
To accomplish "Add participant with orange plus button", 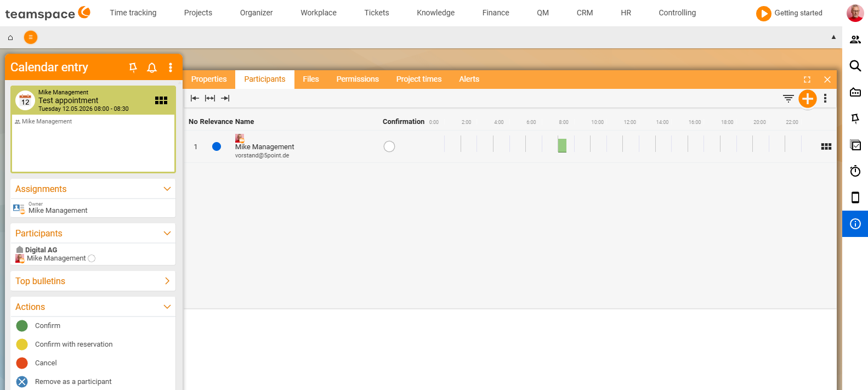I will tap(808, 99).
